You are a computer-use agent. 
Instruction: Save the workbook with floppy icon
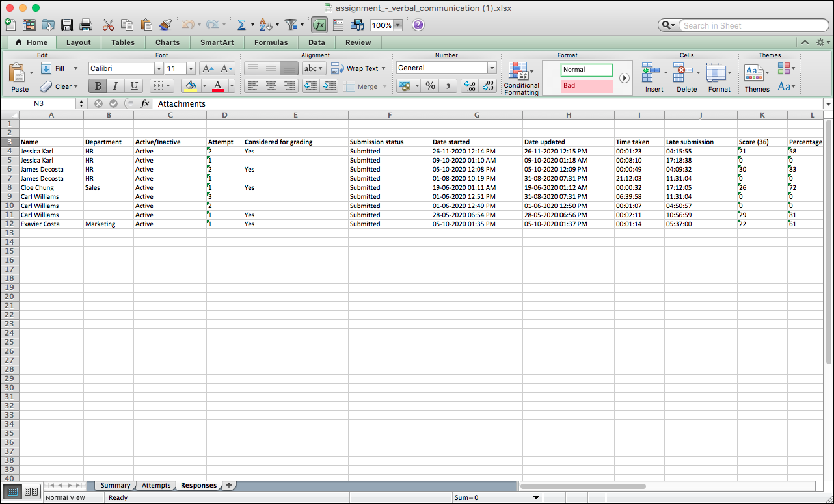67,25
